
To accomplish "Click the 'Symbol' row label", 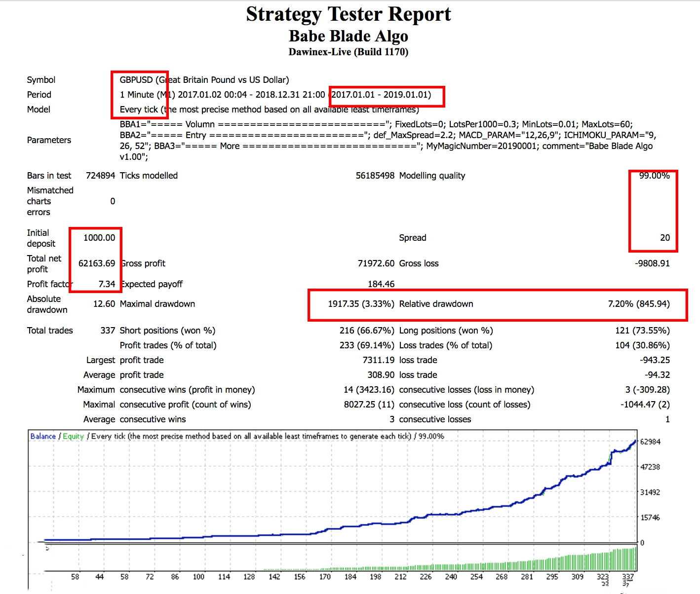I will [x=41, y=80].
